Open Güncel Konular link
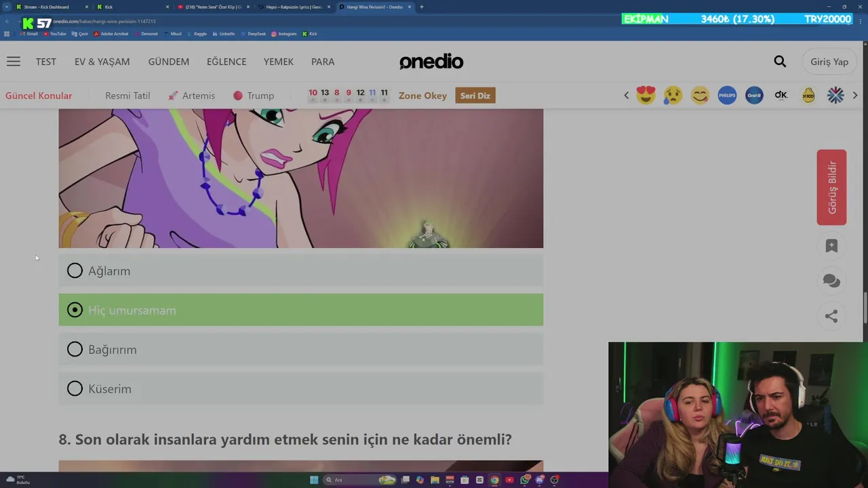The image size is (868, 488). pos(39,96)
